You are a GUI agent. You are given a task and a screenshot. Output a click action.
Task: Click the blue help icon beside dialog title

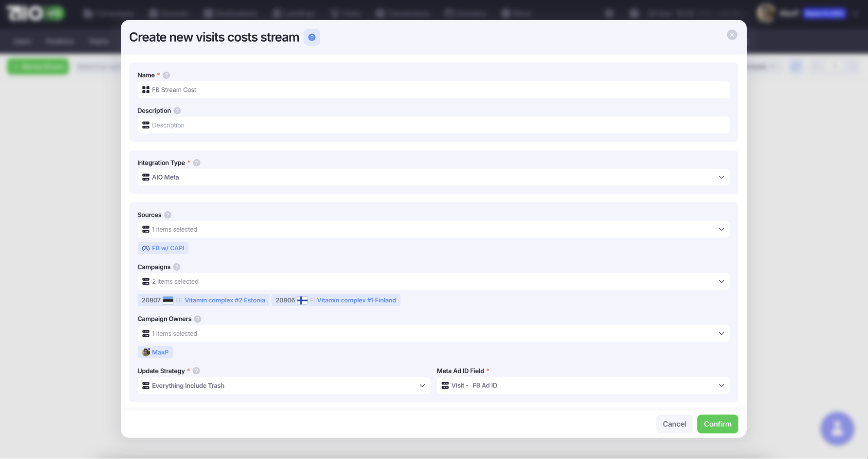311,37
